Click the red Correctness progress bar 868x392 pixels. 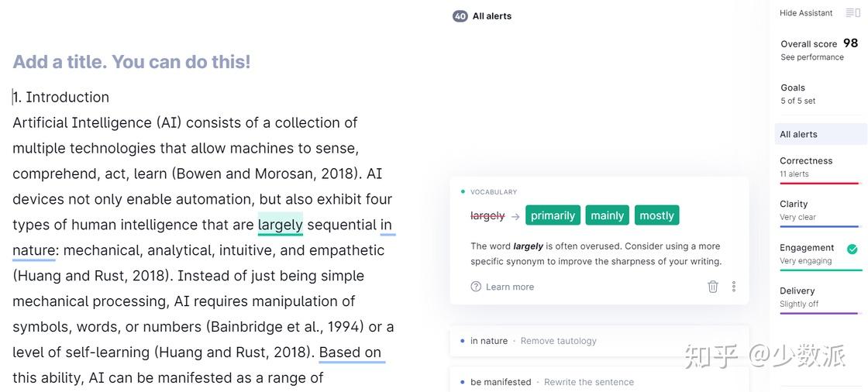tap(819, 184)
